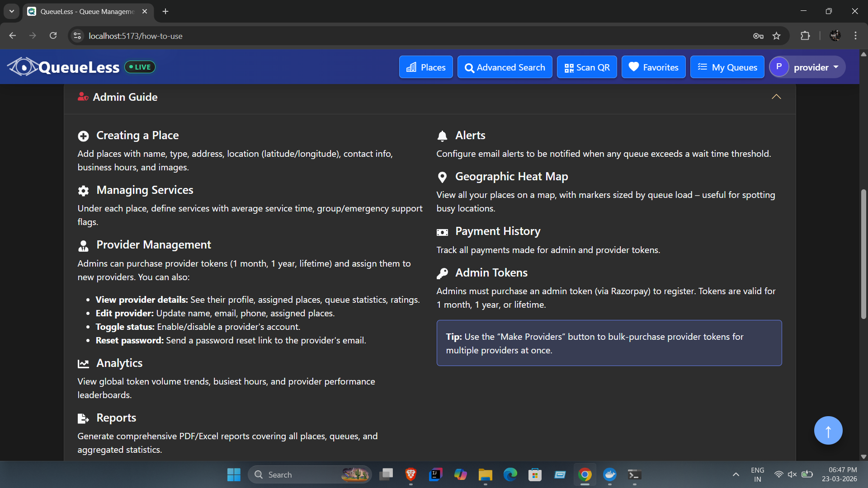This screenshot has height=488, width=868.
Task: Click the Geographic Heat Map pin icon
Action: click(442, 177)
